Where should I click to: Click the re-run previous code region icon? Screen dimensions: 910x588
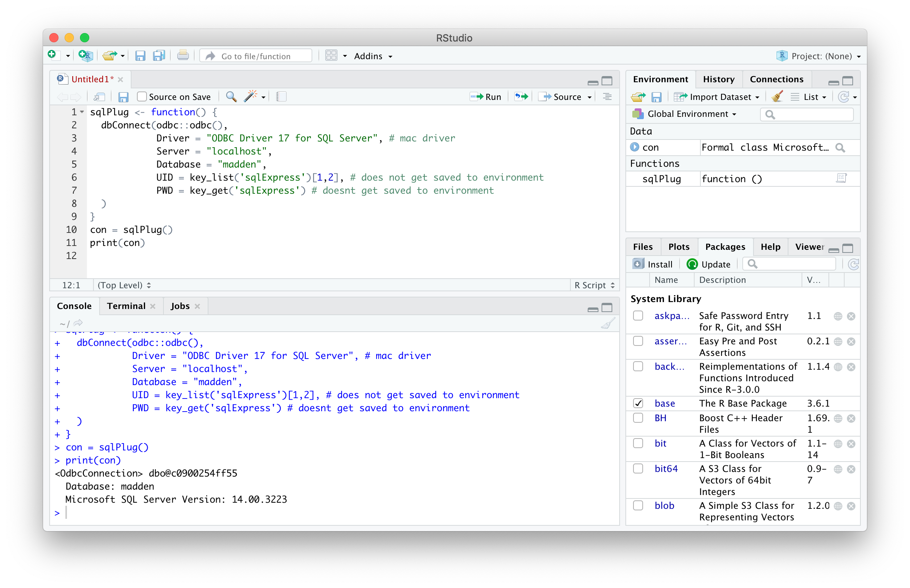[x=521, y=96]
